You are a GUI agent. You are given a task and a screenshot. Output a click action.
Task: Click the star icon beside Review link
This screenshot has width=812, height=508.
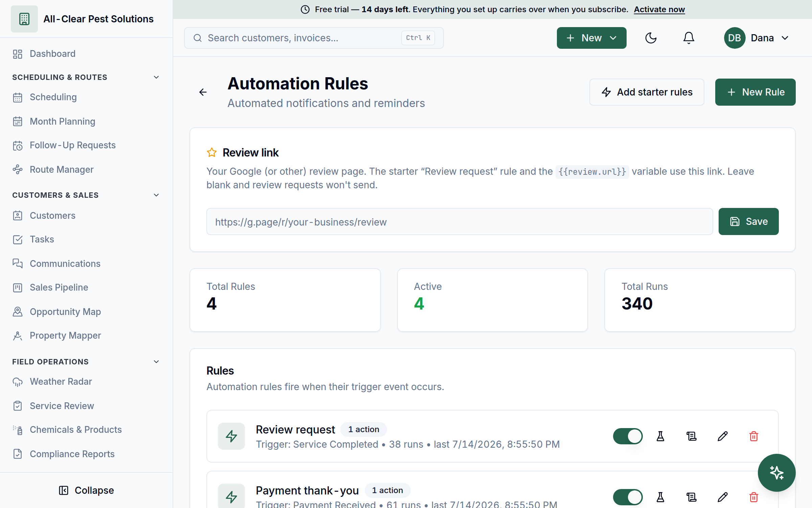(212, 152)
